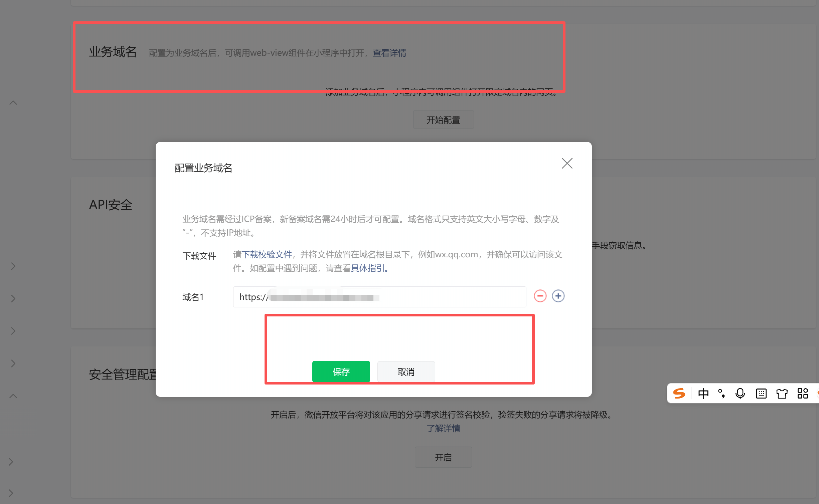Open the Sogou skin shirt icon

click(x=782, y=394)
